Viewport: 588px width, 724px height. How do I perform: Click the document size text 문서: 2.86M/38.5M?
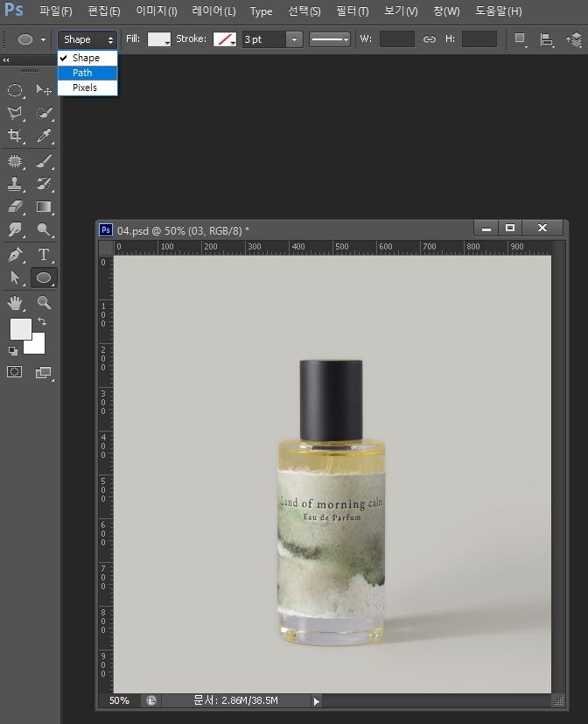[x=235, y=700]
